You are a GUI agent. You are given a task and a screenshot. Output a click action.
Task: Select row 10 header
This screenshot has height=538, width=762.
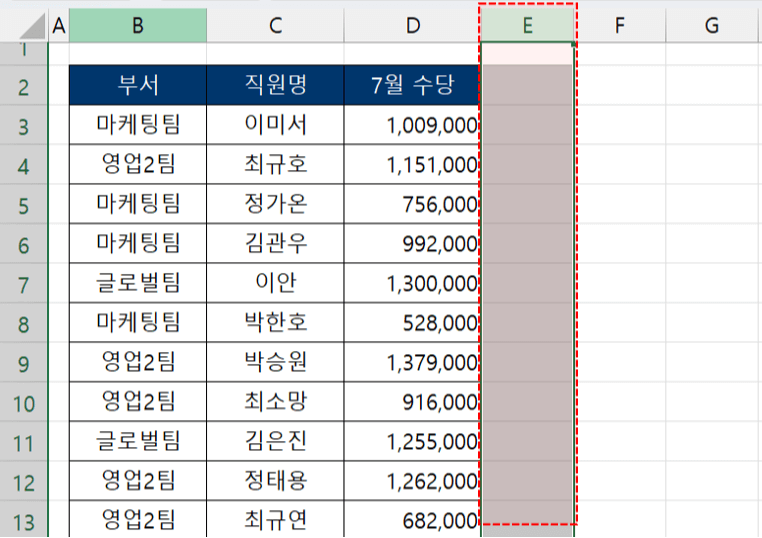(23, 402)
